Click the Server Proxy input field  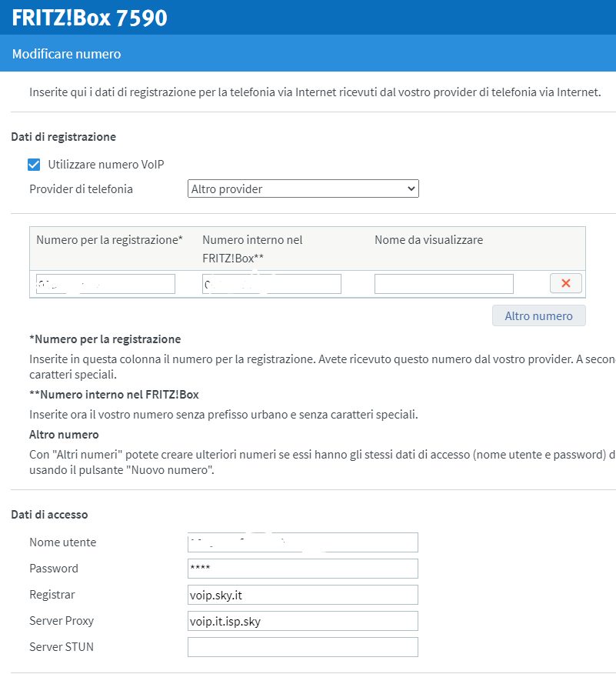(302, 621)
